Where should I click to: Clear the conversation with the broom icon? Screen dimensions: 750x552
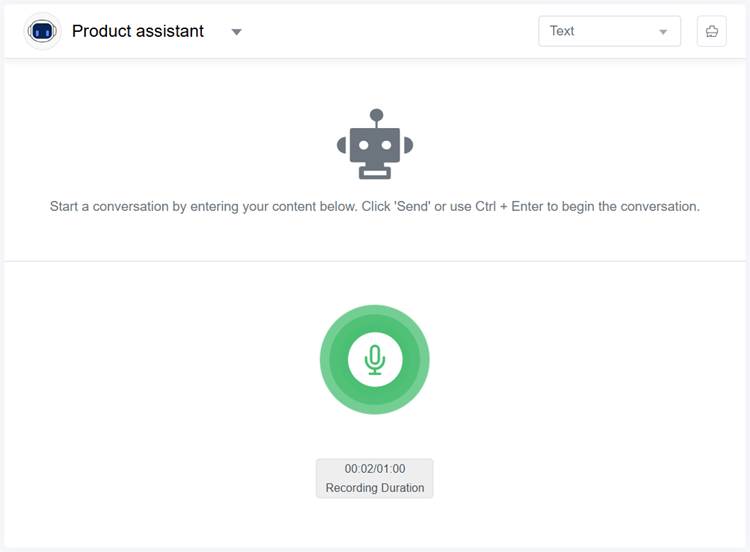coord(711,31)
